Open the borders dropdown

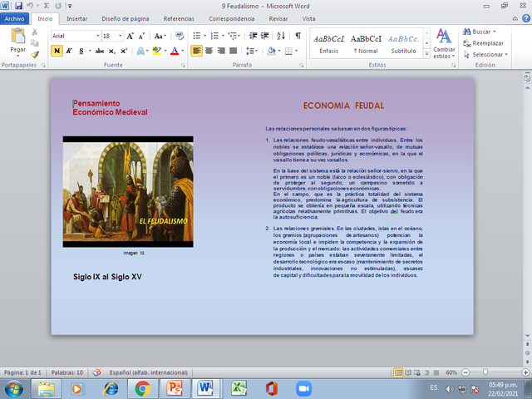tap(296, 52)
